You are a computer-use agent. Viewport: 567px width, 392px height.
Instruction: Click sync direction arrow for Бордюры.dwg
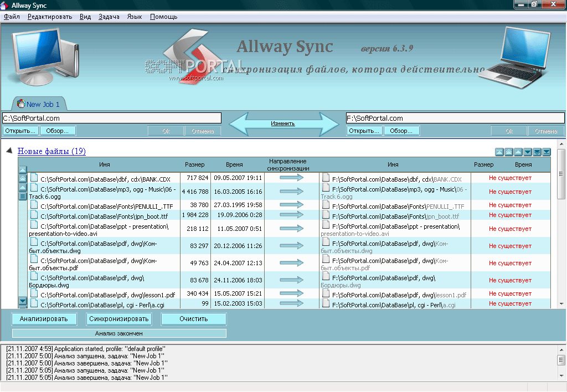[291, 280]
